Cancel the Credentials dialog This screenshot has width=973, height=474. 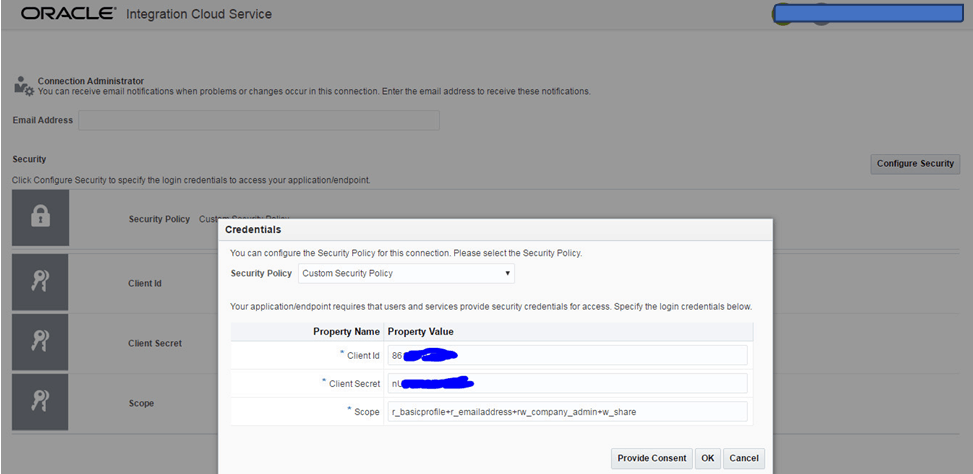(x=743, y=458)
